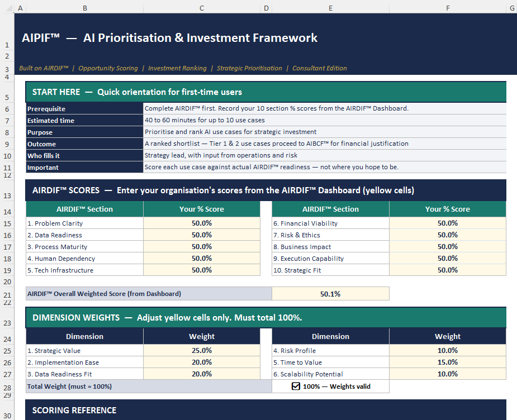Image resolution: width=517 pixels, height=420 pixels.
Task: Select column C header
Action: pos(202,8)
